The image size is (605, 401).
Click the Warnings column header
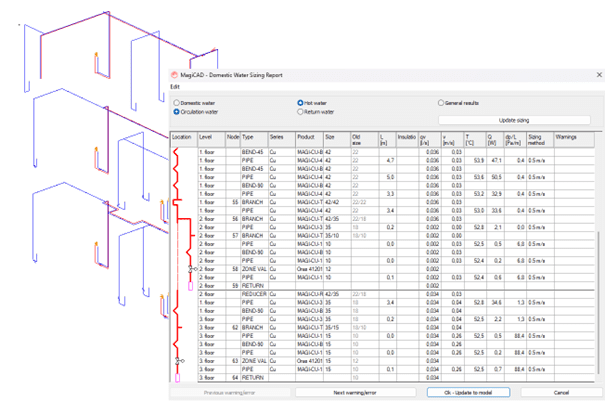(x=566, y=136)
